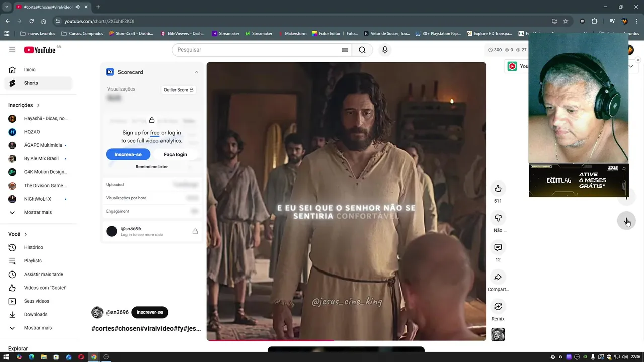Viewport: 644px width, 362px height.
Task: Open HQZAO subscription channel
Action: pos(38,132)
